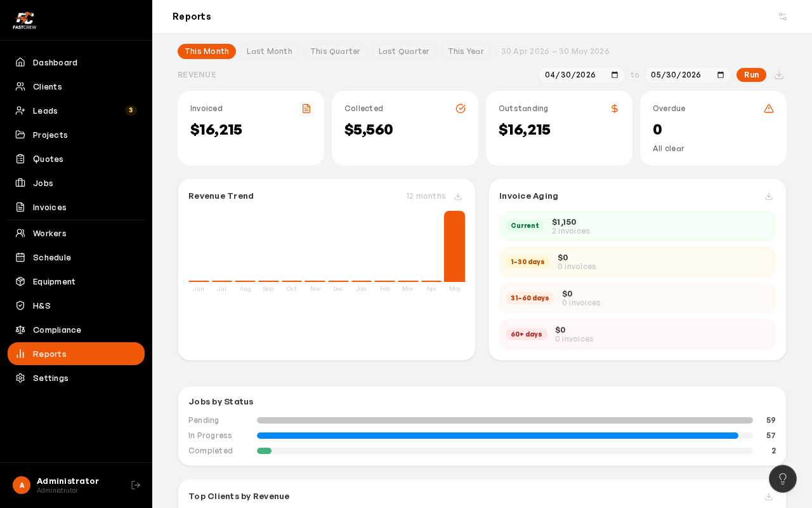
Task: Select the This Quarter range
Action: (x=335, y=51)
